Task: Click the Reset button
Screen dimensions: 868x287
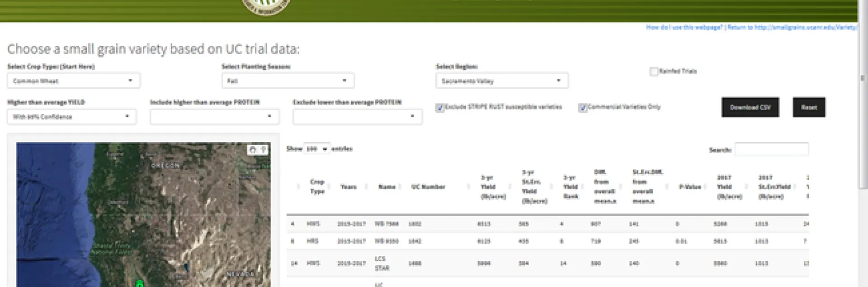Action: click(x=809, y=107)
